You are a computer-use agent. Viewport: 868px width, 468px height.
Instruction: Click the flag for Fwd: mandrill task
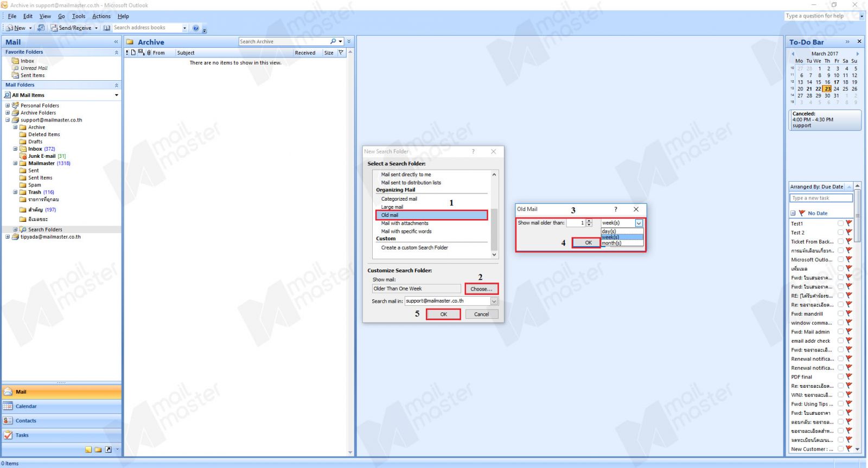(x=849, y=314)
